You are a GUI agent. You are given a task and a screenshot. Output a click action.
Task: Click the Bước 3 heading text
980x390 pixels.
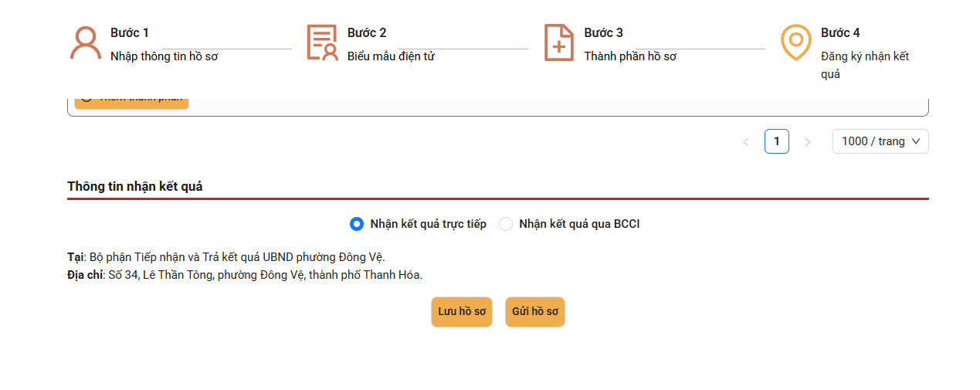604,32
